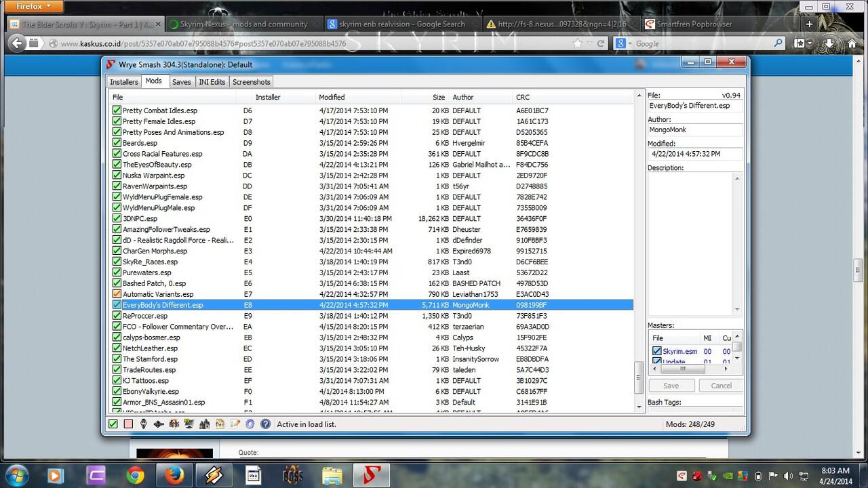Open the BOSS app on the taskbar
This screenshot has height=488, width=868.
click(x=293, y=475)
